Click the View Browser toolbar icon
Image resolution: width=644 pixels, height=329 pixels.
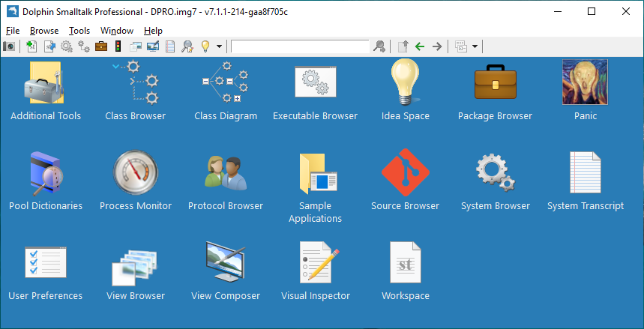136,46
